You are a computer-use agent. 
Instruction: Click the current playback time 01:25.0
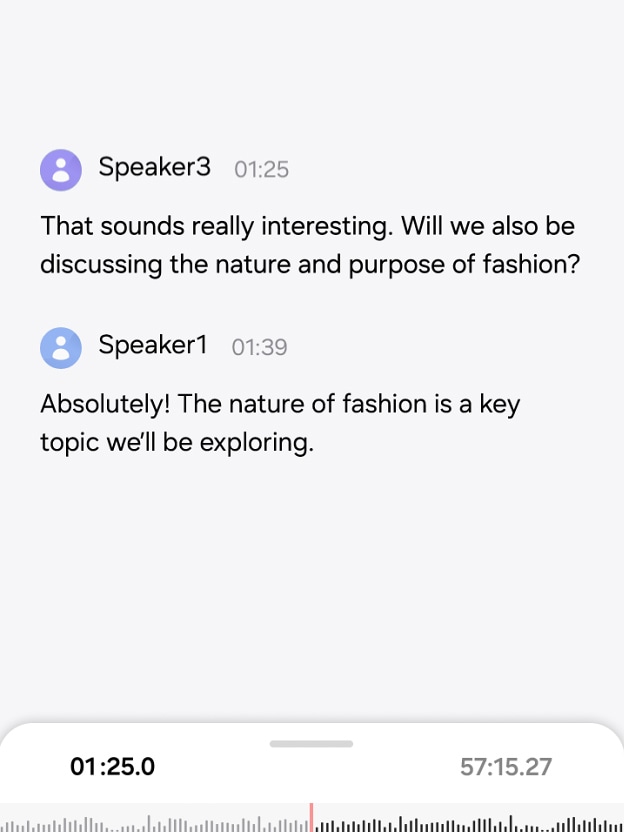112,767
